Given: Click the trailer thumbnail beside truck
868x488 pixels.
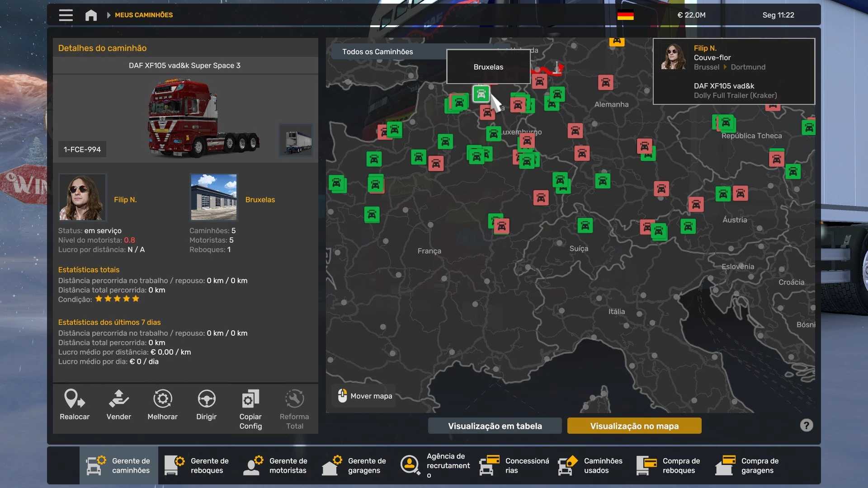Looking at the screenshot, I should click(x=296, y=140).
